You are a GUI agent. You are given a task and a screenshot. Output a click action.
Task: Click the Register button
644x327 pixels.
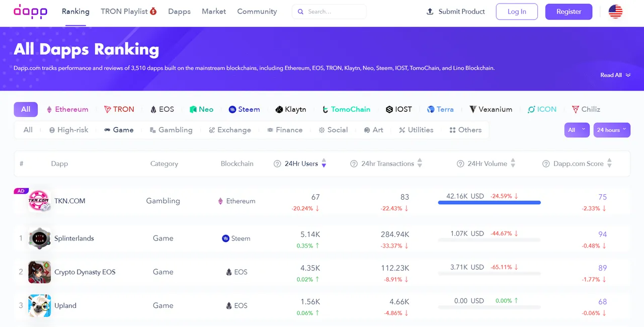click(x=569, y=12)
